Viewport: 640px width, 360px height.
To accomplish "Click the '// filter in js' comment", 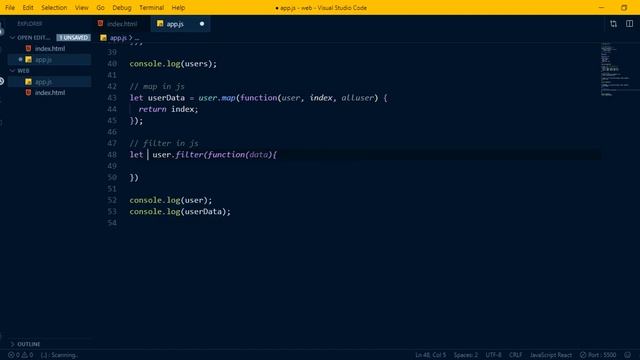I will (164, 143).
